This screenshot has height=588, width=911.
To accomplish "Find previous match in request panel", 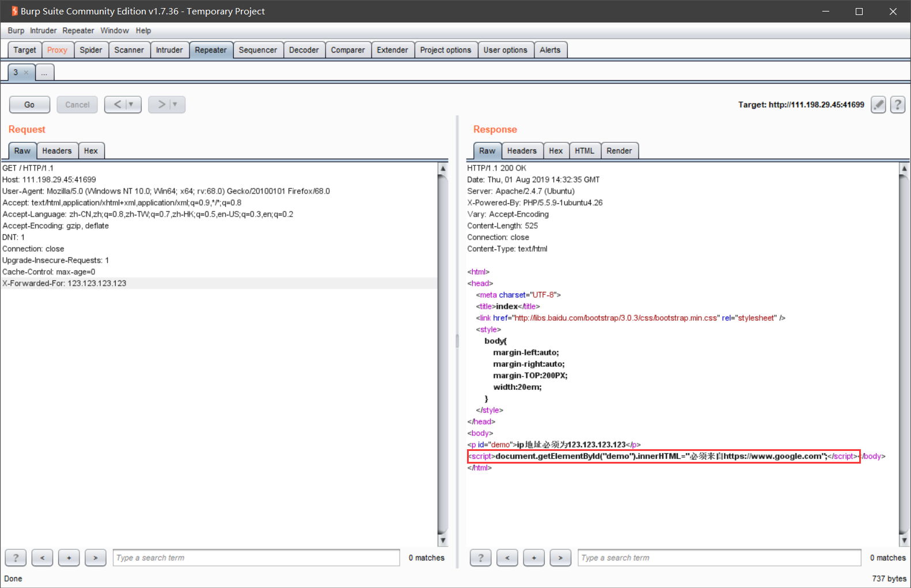I will click(42, 557).
